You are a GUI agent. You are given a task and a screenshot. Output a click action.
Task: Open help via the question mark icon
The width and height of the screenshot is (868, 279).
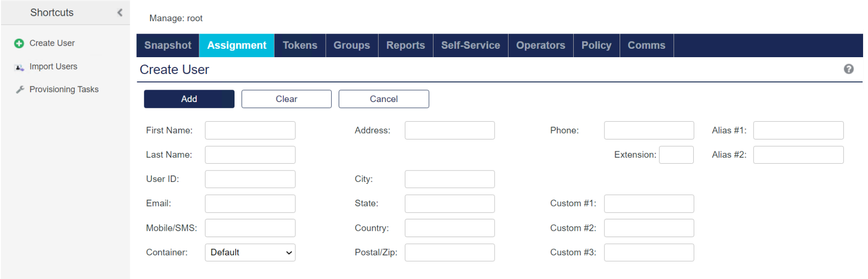coord(848,69)
